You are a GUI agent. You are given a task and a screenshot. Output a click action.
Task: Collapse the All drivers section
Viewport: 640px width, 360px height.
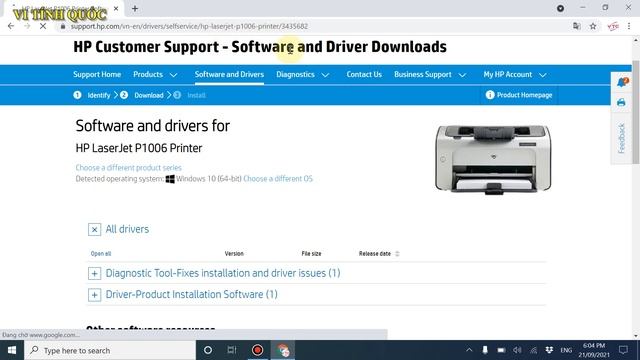click(94, 229)
